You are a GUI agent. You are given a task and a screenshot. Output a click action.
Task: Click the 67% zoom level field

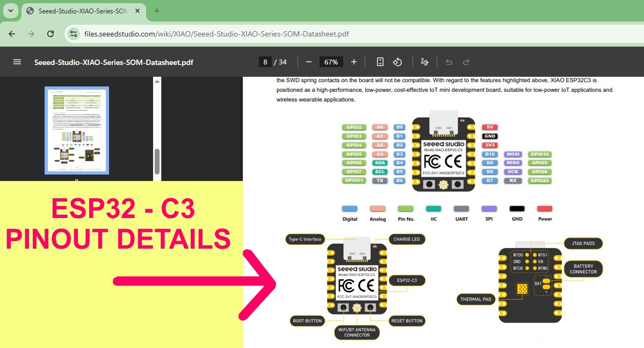pyautogui.click(x=331, y=62)
